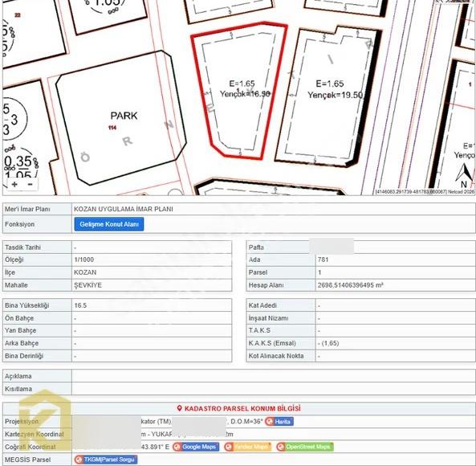This screenshot has height=466, width=476.
Task: Open the Gelişme Konut Alanı function button
Action: click(109, 224)
